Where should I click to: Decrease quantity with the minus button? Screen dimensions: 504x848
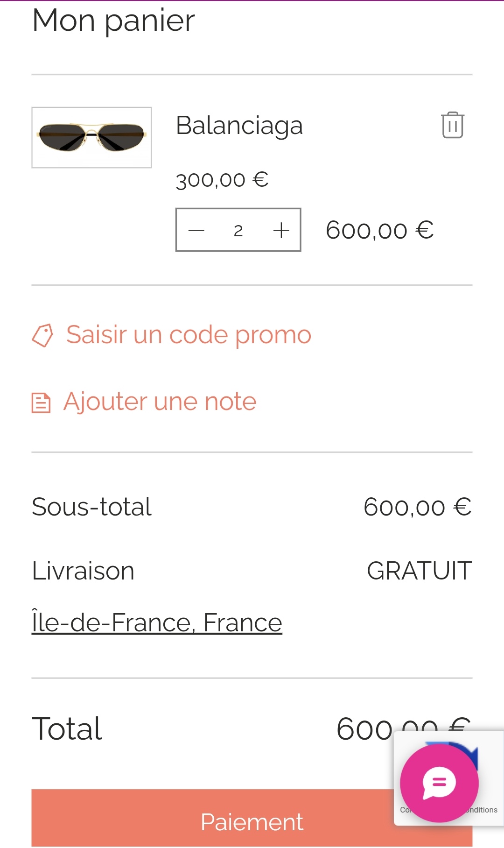pyautogui.click(x=196, y=230)
